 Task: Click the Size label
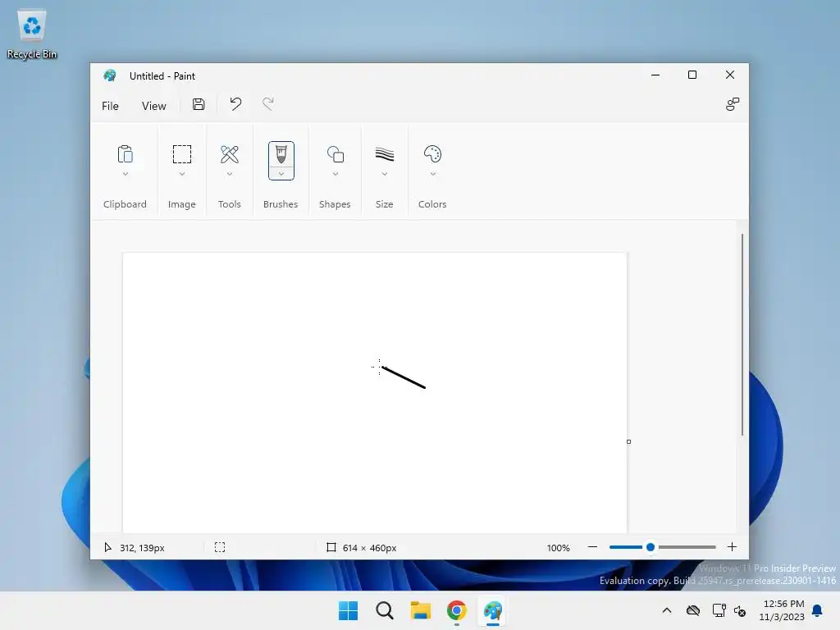[x=384, y=204]
